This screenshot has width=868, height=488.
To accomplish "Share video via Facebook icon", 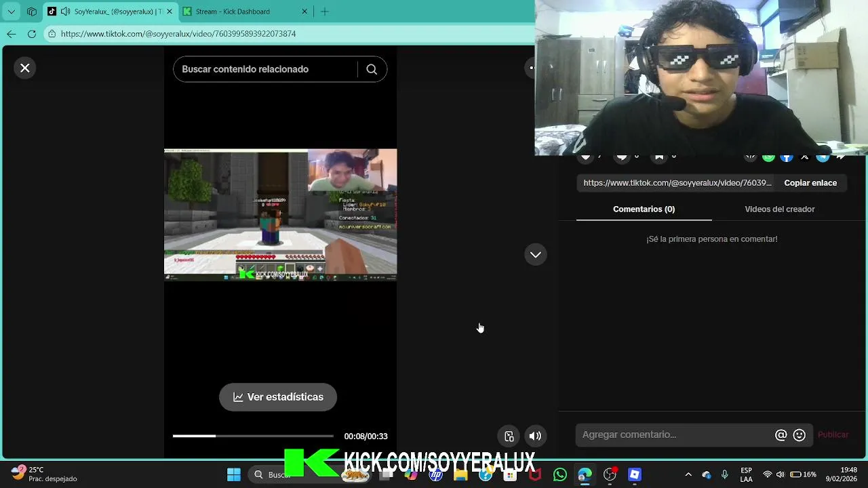I will 787,157.
